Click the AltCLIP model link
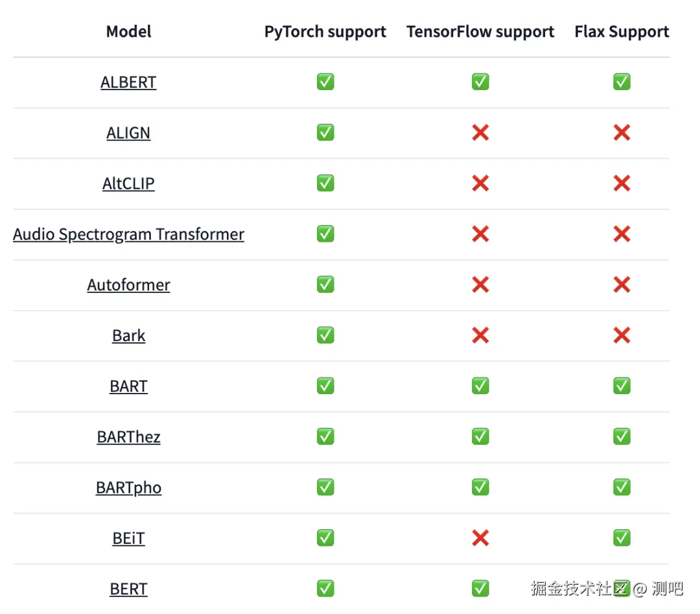This screenshot has height=614, width=700. pyautogui.click(x=128, y=183)
